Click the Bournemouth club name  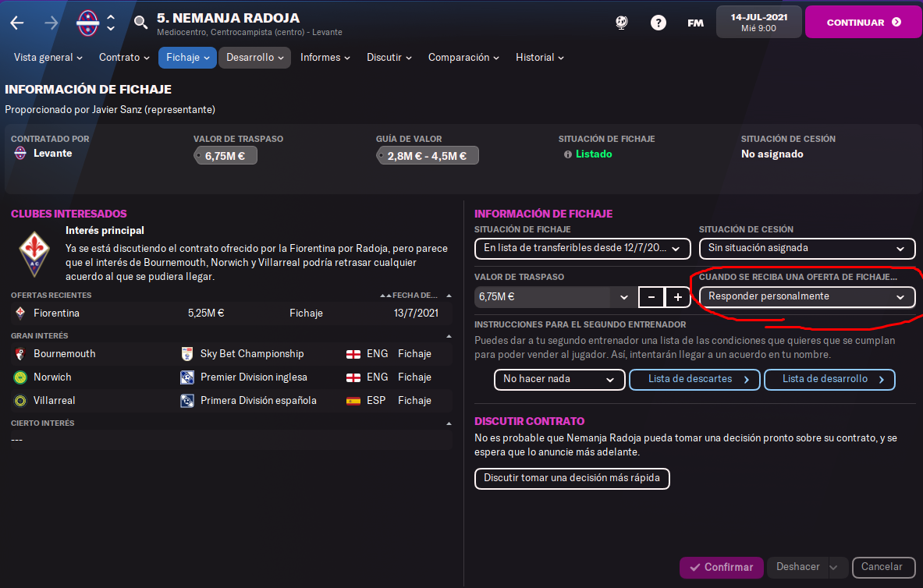coord(64,354)
